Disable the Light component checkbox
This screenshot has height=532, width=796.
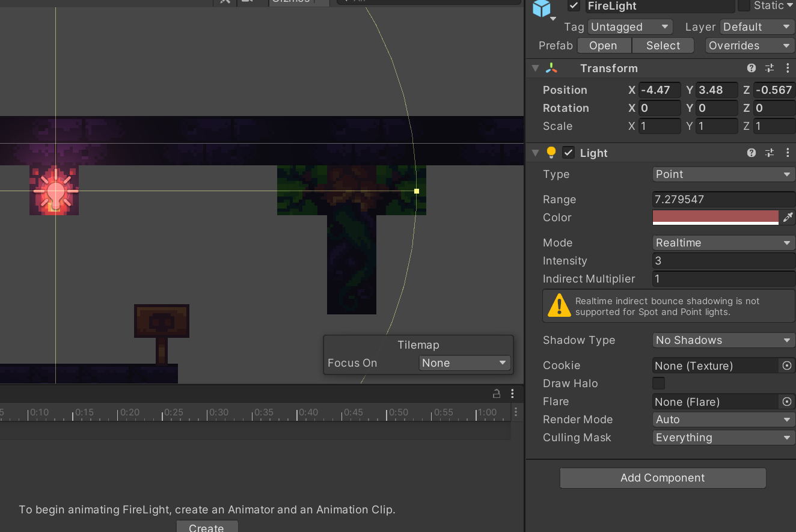(x=568, y=153)
